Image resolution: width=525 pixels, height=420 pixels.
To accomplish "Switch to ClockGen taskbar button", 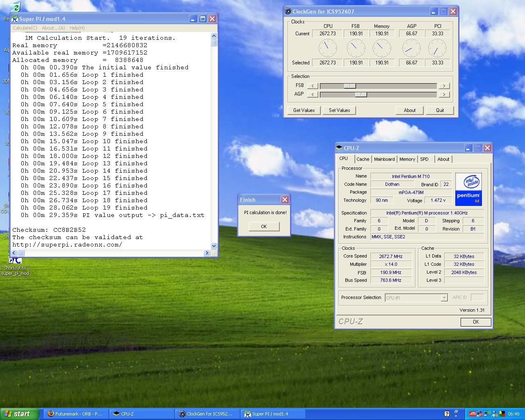I will pos(207,414).
